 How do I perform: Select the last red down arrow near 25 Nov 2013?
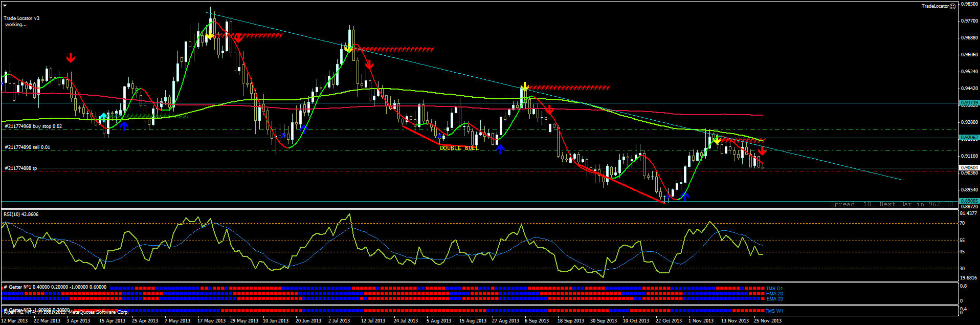(762, 150)
